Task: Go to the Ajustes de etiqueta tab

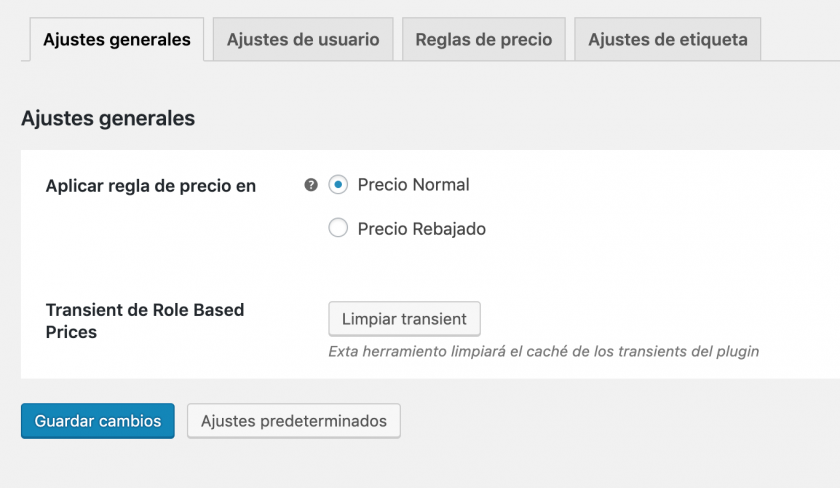Action: [x=668, y=40]
